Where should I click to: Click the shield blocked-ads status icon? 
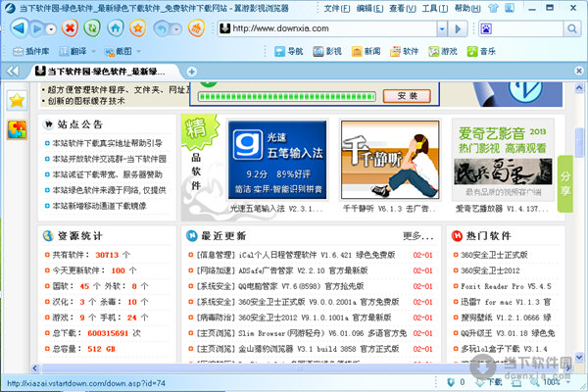click(451, 382)
